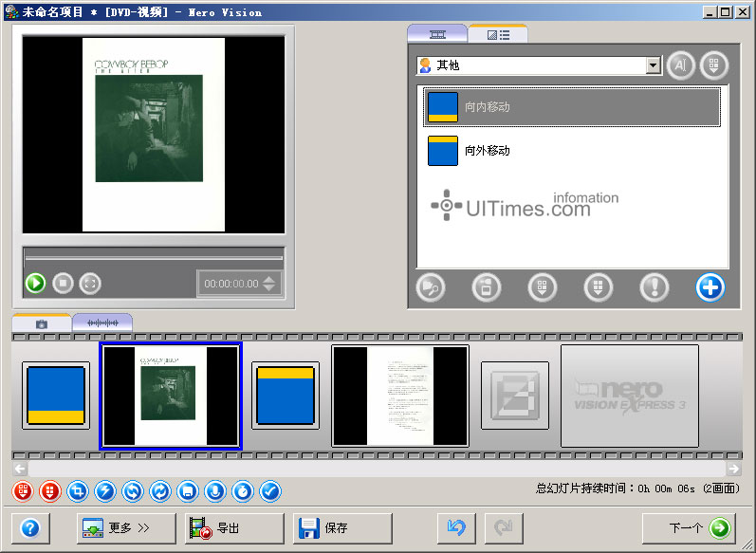This screenshot has height=553, width=756.
Task: Click the slideshow duration text 0h 00m 06s
Action: 666,488
